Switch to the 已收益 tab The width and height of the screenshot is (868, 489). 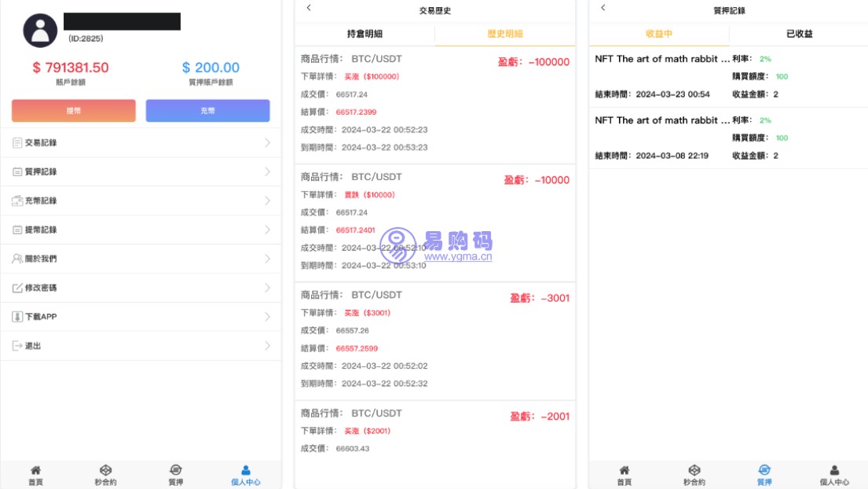[x=799, y=34]
